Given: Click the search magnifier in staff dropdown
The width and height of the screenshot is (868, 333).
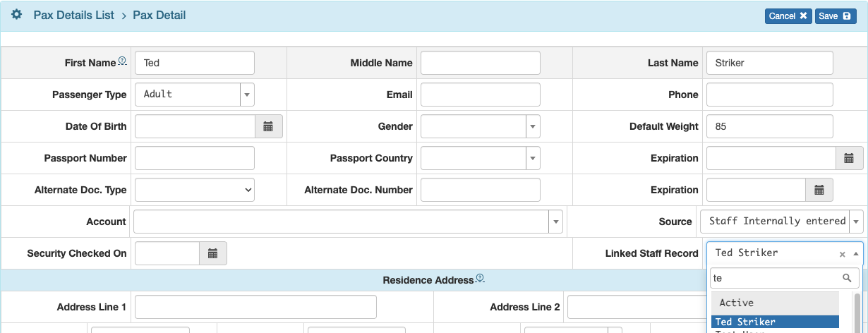Looking at the screenshot, I should pyautogui.click(x=848, y=278).
